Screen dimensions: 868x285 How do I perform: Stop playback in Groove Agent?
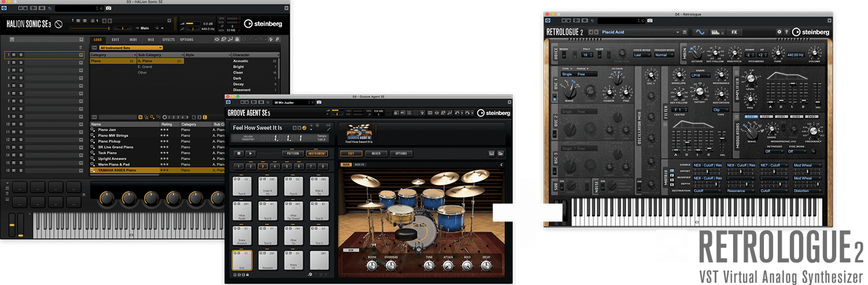238,153
